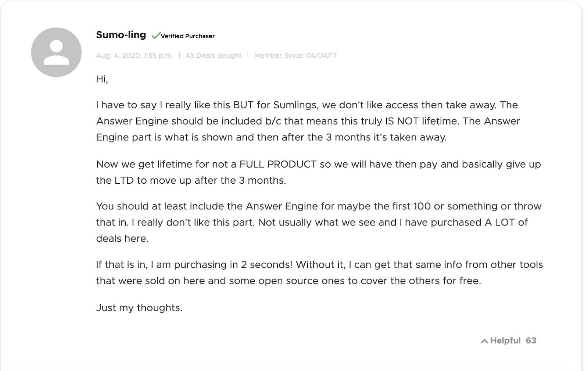This screenshot has width=588, height=371.
Task: Click the gray default user avatar
Action: coord(56,52)
